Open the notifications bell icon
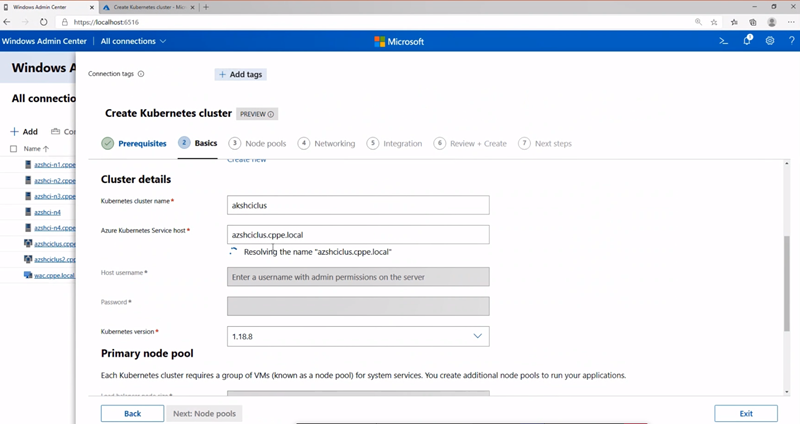800x424 pixels. pyautogui.click(x=747, y=41)
